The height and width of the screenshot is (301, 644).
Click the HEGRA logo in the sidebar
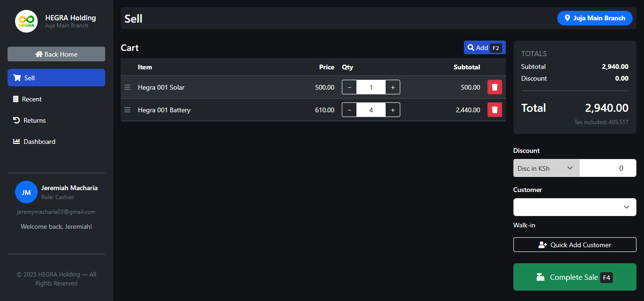click(x=26, y=21)
